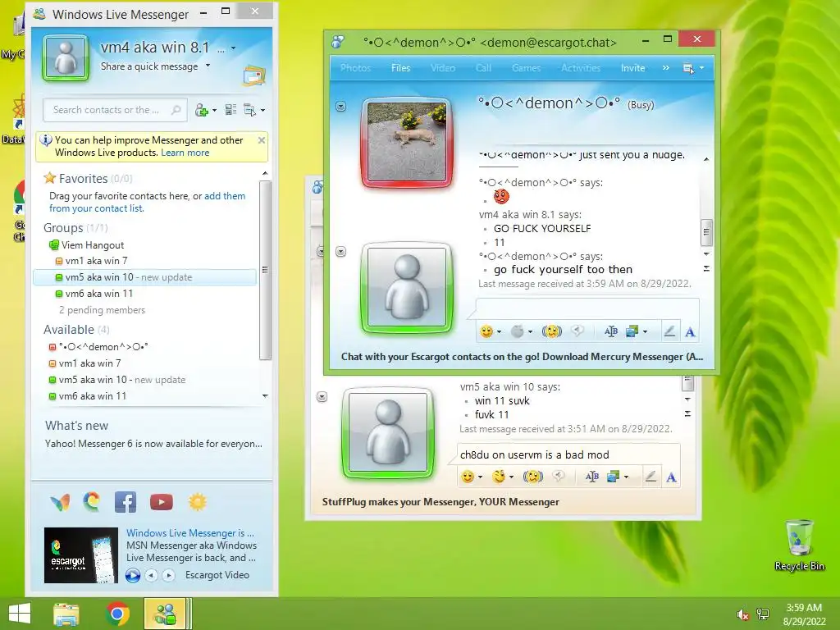Click voice clip icon in demon chat
840x630 pixels.
[577, 331]
